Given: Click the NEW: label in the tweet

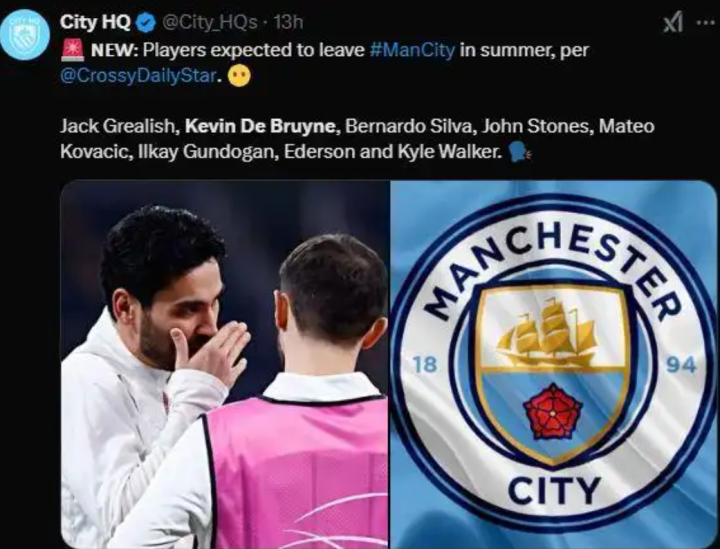Looking at the screenshot, I should 114,50.
